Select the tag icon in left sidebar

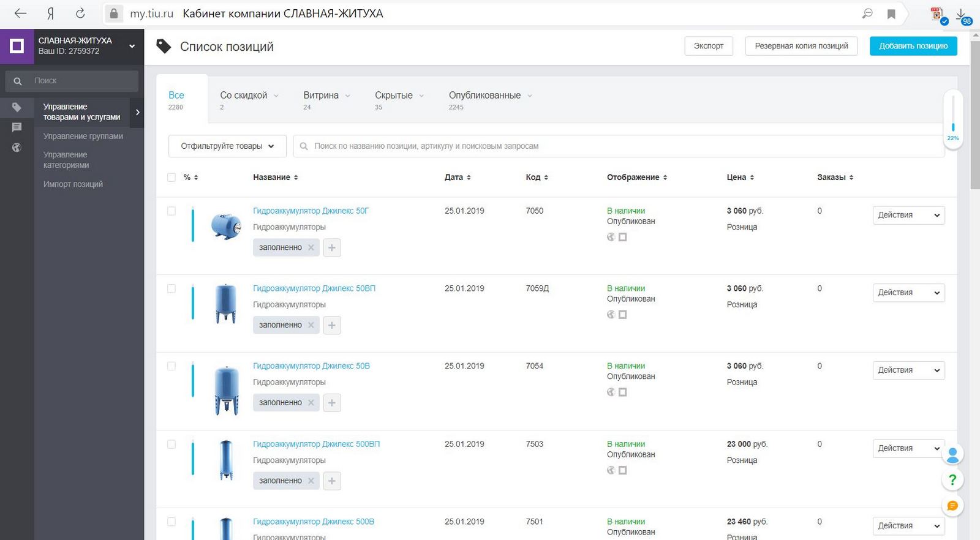[17, 107]
